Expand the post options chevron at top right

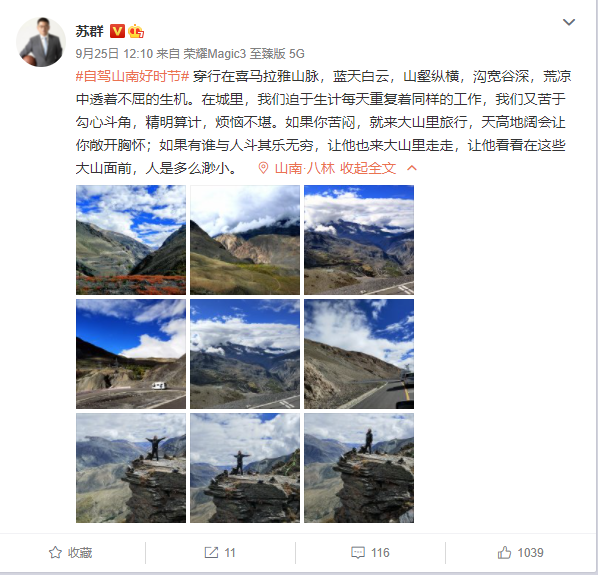pos(569,22)
